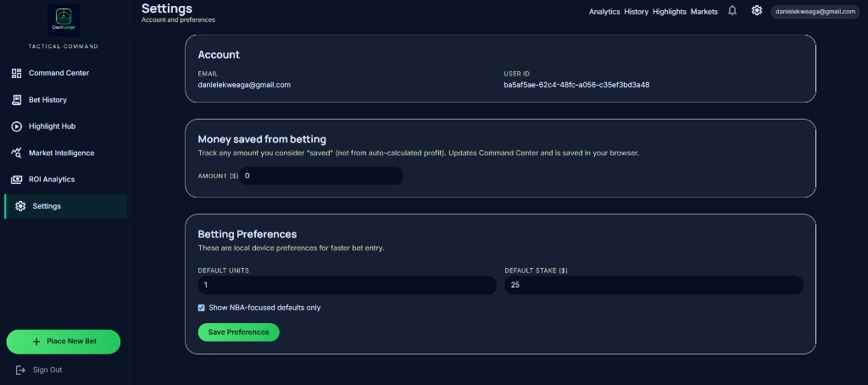Open Highlights in top navigation
The width and height of the screenshot is (868, 385).
tap(670, 11)
